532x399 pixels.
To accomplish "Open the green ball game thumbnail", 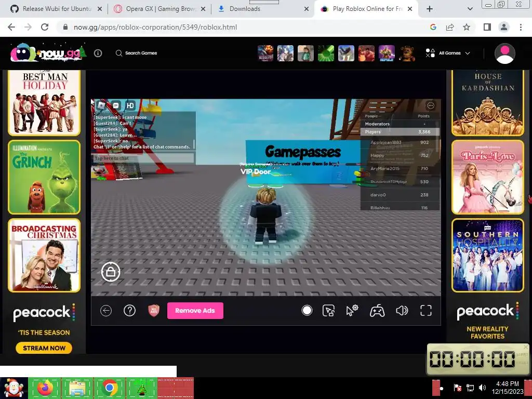I will pos(326,54).
